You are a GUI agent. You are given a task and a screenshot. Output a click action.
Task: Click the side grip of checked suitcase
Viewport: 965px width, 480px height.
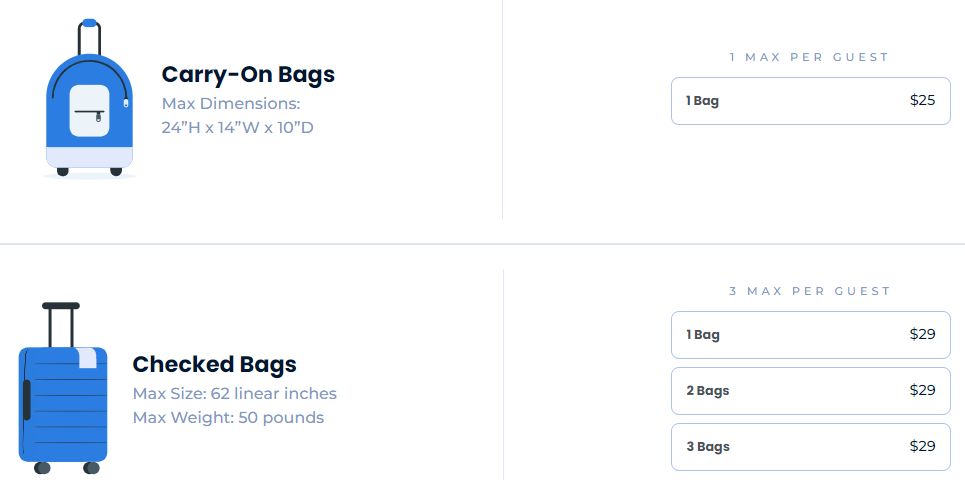pyautogui.click(x=27, y=399)
